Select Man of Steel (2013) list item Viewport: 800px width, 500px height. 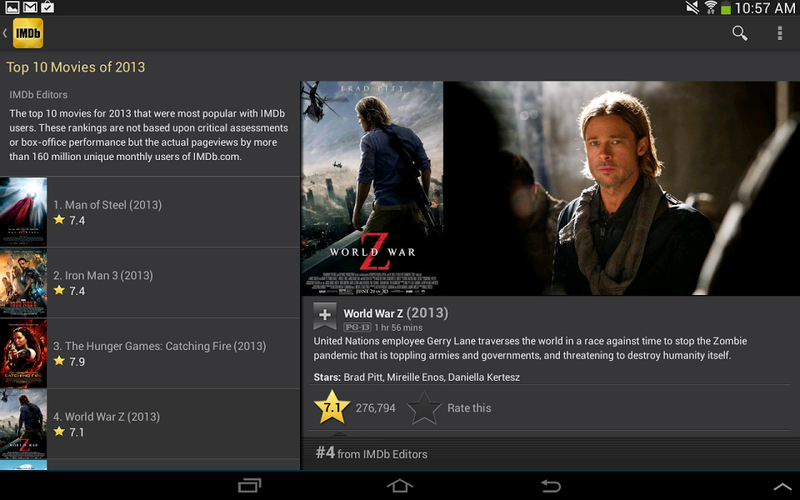coord(150,212)
